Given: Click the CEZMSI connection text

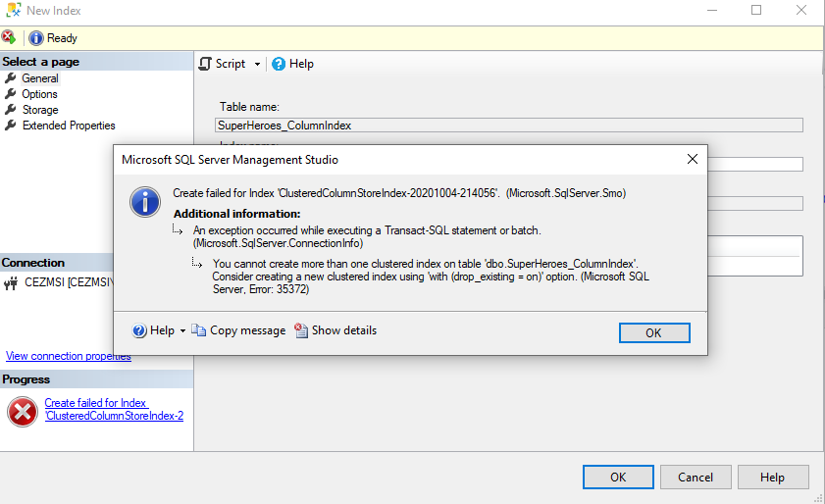Looking at the screenshot, I should [69, 282].
